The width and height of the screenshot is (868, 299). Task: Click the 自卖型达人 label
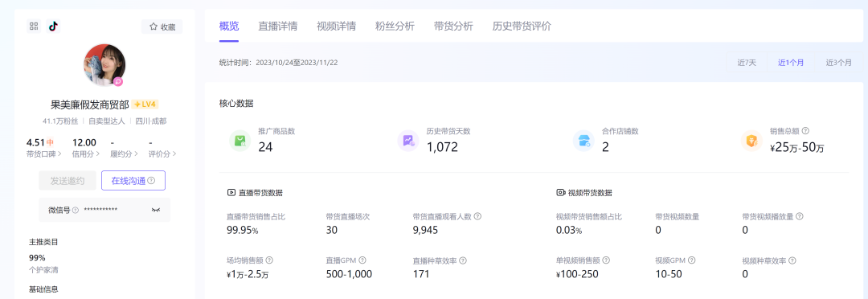(x=106, y=121)
